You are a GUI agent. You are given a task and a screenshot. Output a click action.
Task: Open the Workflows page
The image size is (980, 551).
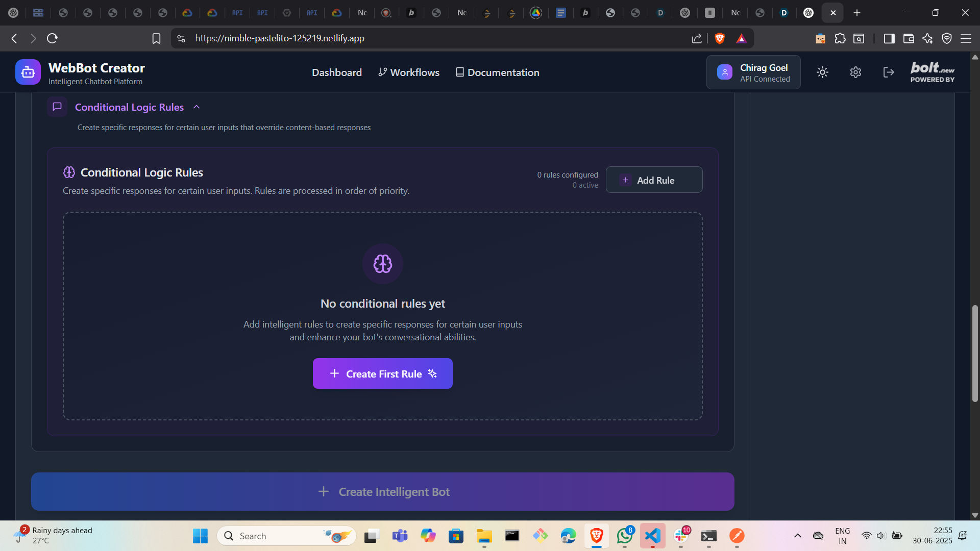pyautogui.click(x=409, y=72)
